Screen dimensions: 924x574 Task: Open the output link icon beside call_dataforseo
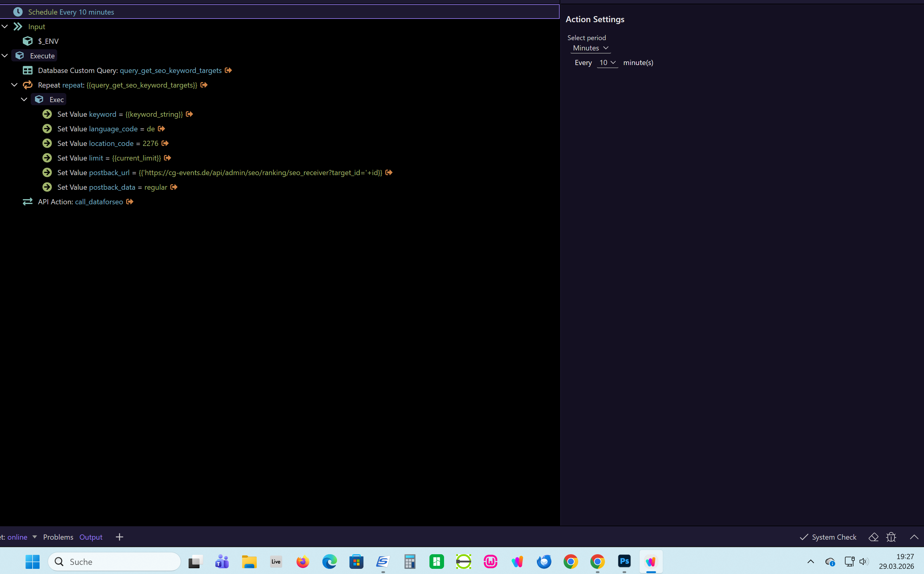click(x=130, y=202)
